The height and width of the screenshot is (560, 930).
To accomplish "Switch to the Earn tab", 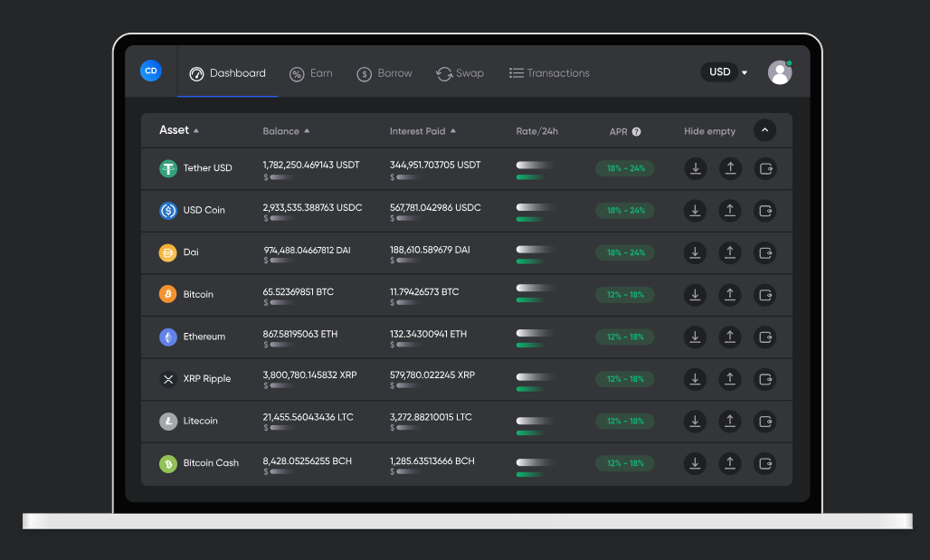I will (x=311, y=73).
